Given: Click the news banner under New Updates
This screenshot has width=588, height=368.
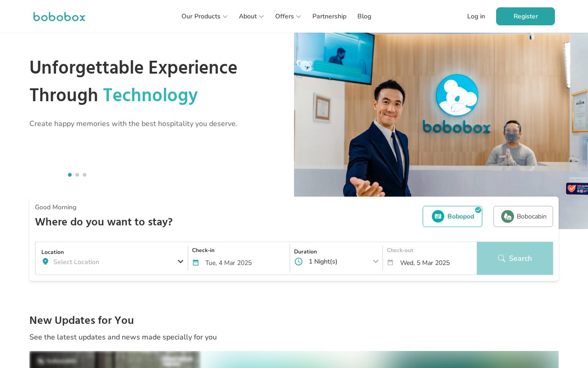Looking at the screenshot, I should tap(294, 360).
